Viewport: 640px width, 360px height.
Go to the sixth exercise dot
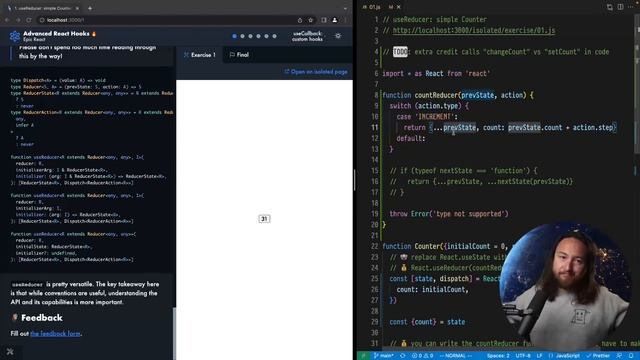[274, 36]
